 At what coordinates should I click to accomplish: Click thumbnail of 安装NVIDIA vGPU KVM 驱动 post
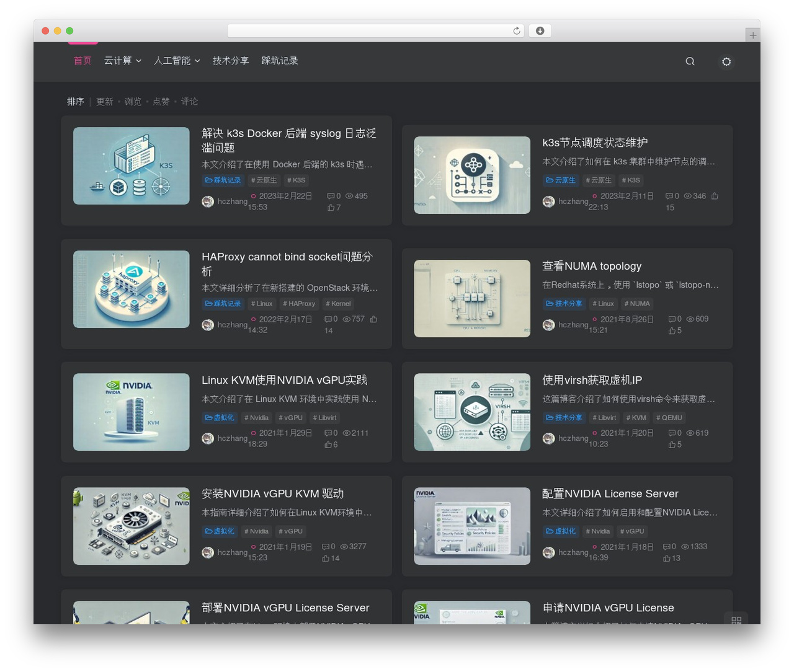(132, 526)
